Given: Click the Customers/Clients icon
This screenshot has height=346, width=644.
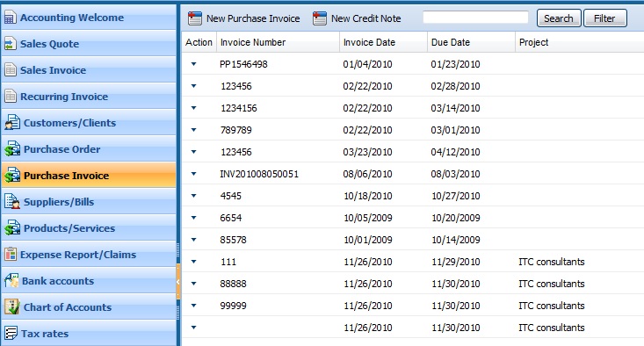Looking at the screenshot, I should [x=12, y=123].
